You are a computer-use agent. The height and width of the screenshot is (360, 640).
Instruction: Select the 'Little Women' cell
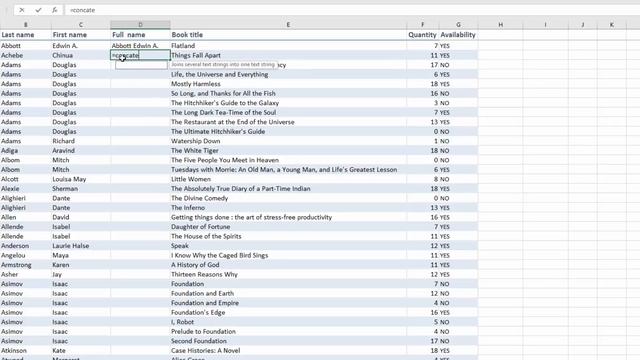(288, 179)
